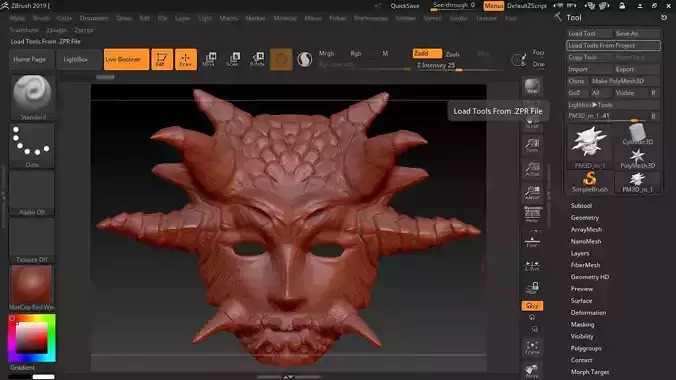Toggle Draw mode button
Screen dimensions: 676x380
[x=186, y=59]
